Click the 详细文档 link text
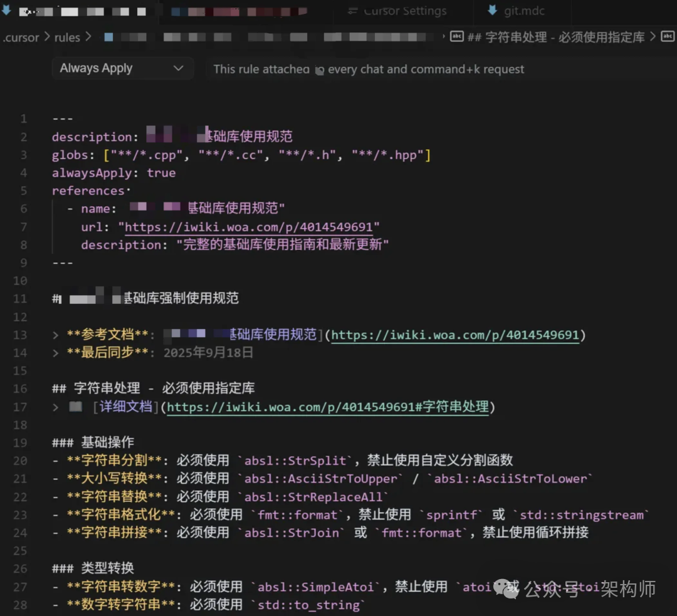 pyautogui.click(x=125, y=407)
